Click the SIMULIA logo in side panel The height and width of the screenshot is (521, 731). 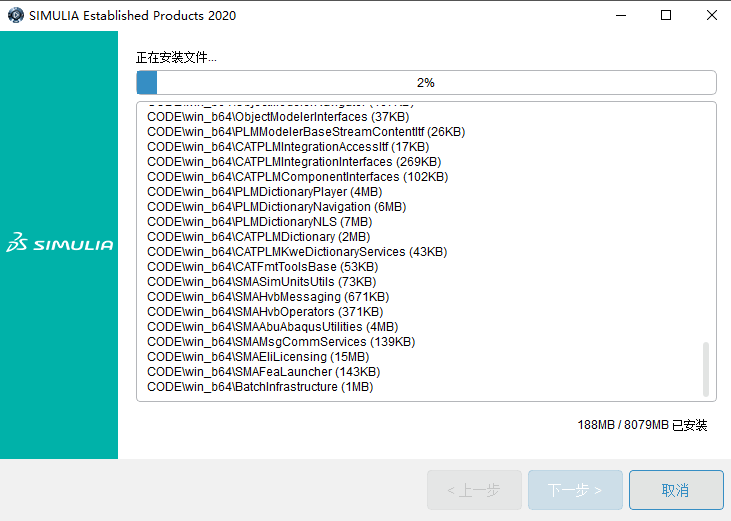59,242
